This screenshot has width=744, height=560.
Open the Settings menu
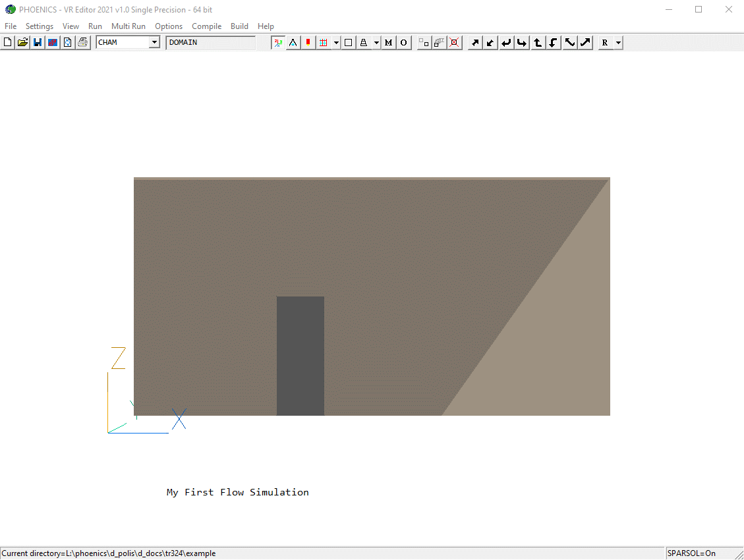tap(40, 26)
